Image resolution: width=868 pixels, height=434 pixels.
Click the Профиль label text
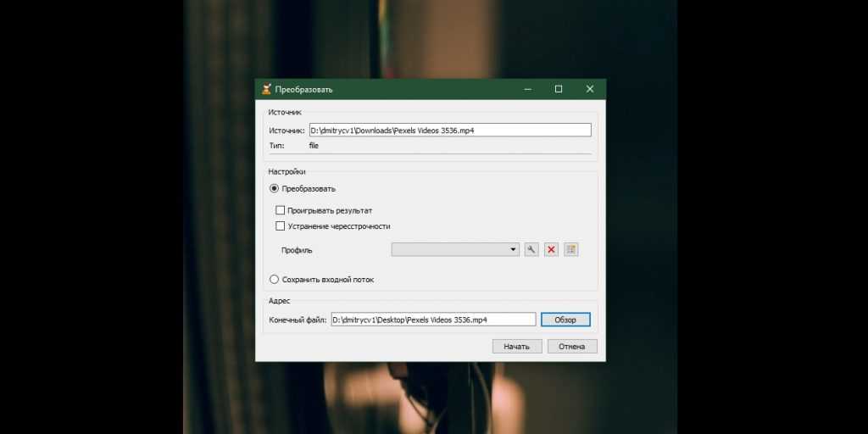click(297, 251)
